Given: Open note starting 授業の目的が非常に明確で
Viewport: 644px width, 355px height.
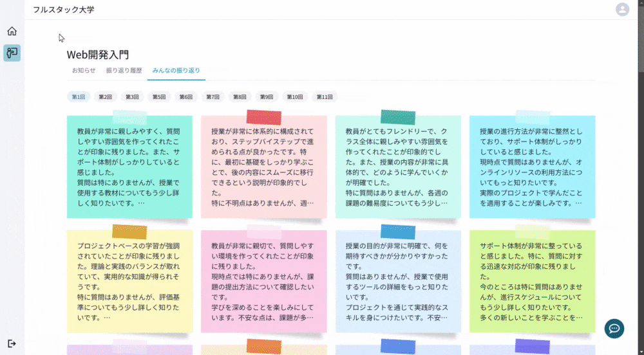Looking at the screenshot, I should (398, 281).
